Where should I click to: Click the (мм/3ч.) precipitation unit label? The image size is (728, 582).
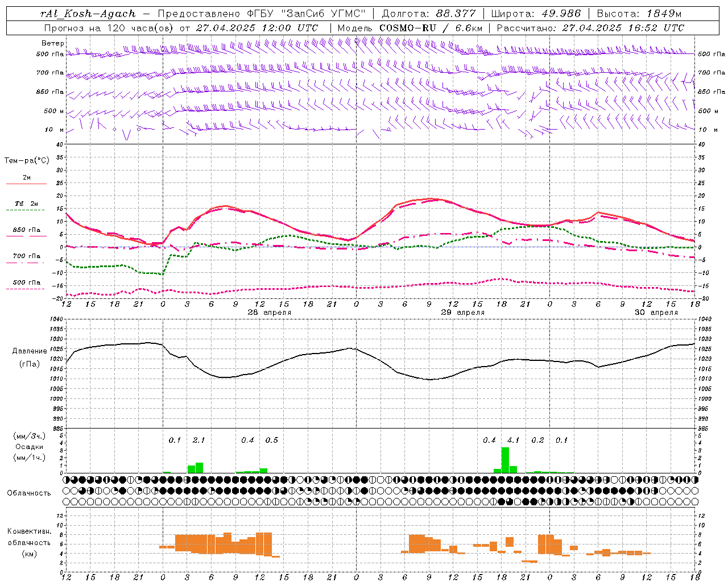pyautogui.click(x=30, y=436)
